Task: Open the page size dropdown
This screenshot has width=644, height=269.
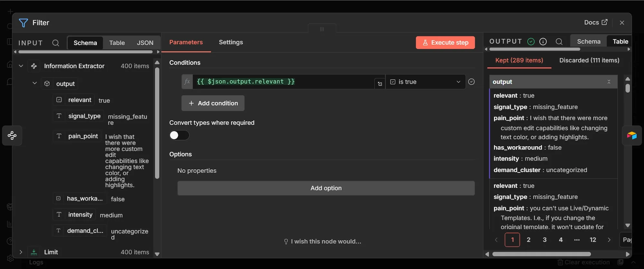Action: click(x=626, y=240)
